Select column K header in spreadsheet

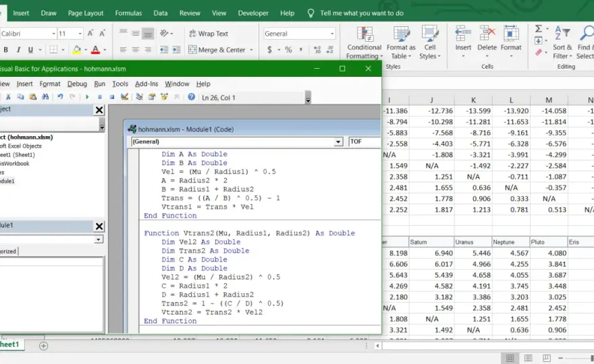tap(473, 100)
